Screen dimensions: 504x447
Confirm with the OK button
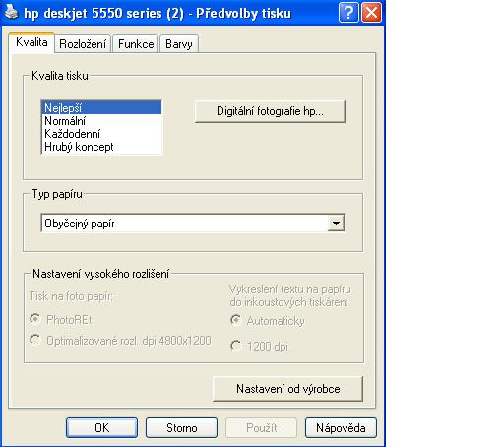coord(101,427)
